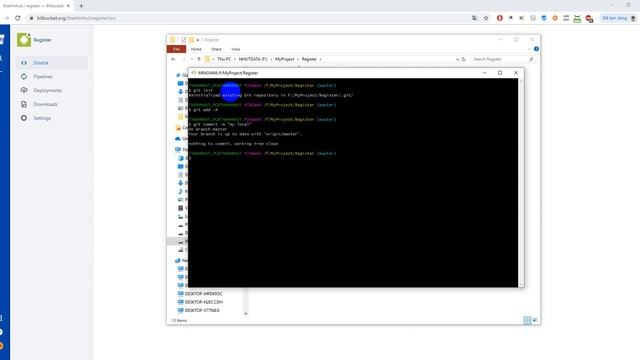
Task: Click the Register repository avatar icon
Action: pyautogui.click(x=24, y=40)
